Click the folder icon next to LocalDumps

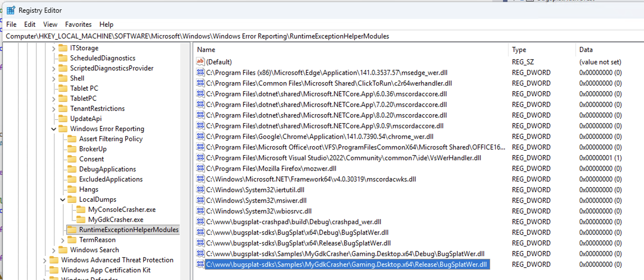[72, 199]
